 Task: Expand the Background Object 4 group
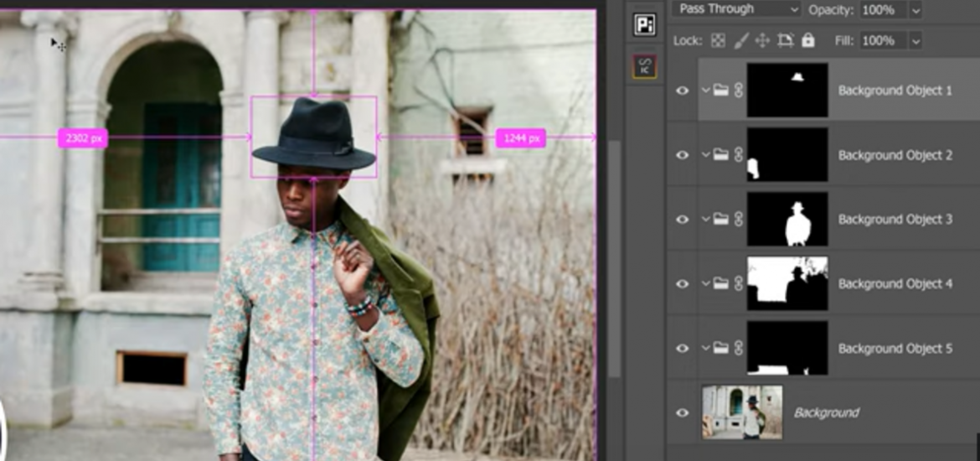(x=705, y=283)
